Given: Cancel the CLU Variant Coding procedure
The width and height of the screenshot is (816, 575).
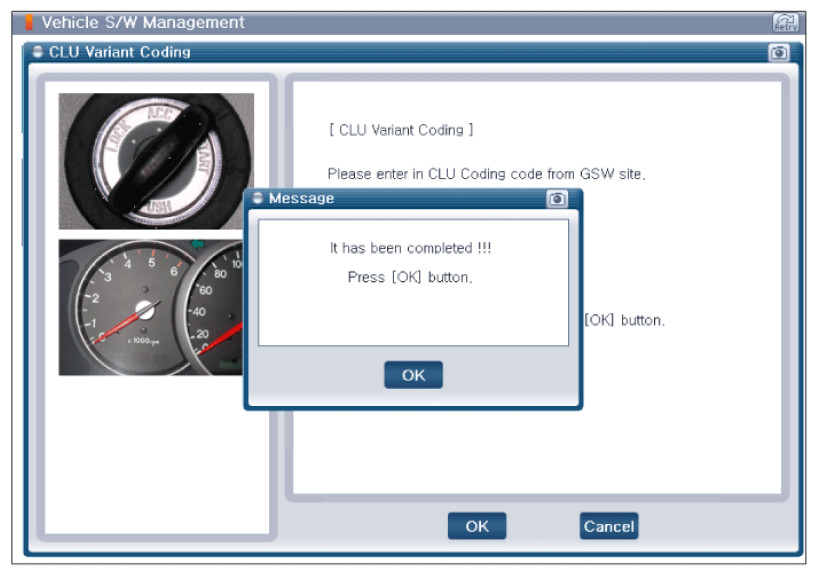Looking at the screenshot, I should point(608,526).
